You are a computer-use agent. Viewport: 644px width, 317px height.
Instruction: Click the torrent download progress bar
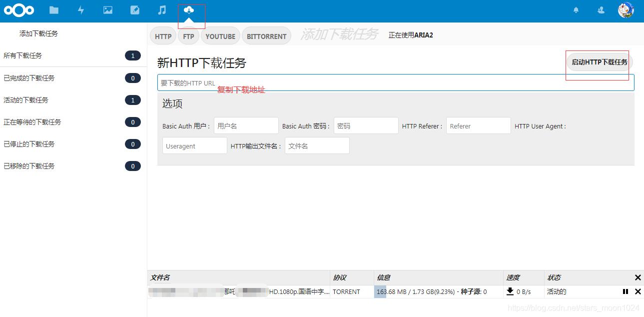tap(381, 291)
